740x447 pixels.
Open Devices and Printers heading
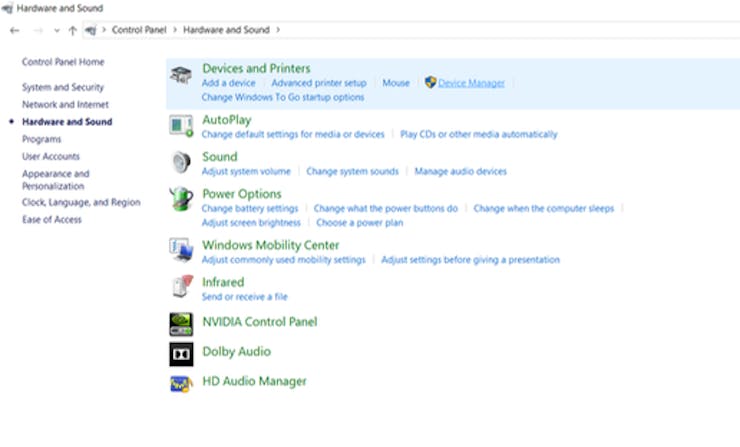point(256,68)
